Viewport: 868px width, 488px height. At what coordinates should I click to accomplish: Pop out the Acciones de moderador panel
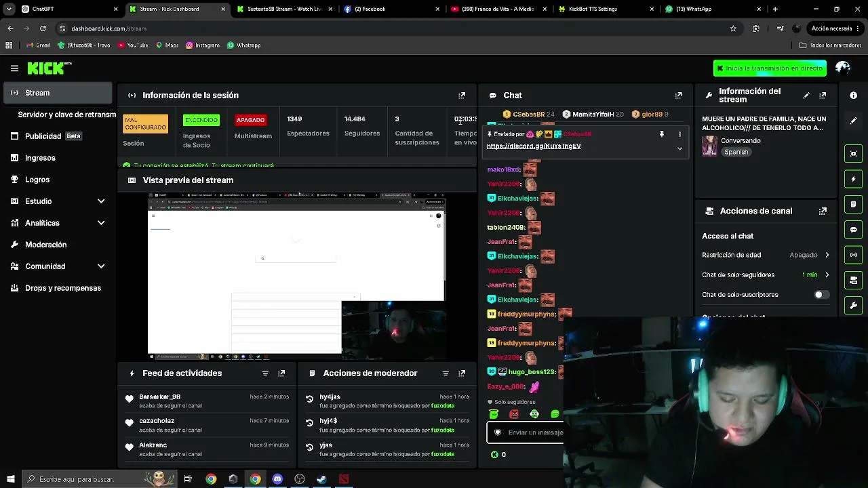462,373
